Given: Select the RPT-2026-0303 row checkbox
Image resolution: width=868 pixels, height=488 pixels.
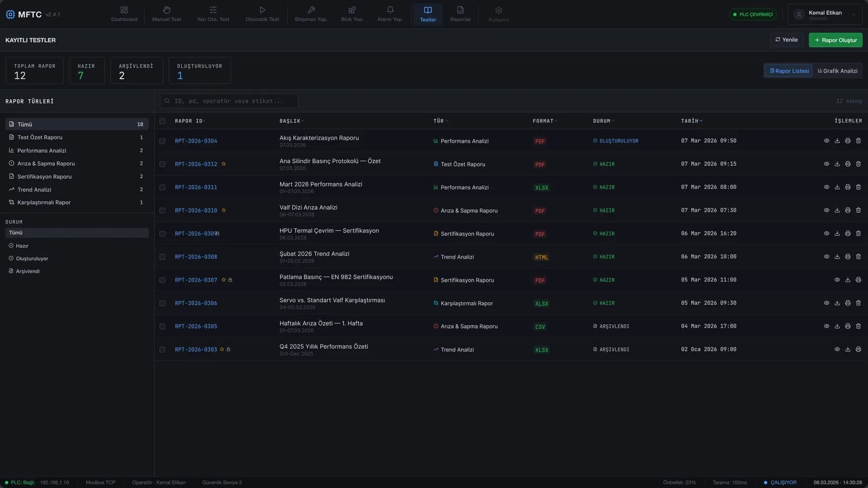Looking at the screenshot, I should coord(162,350).
